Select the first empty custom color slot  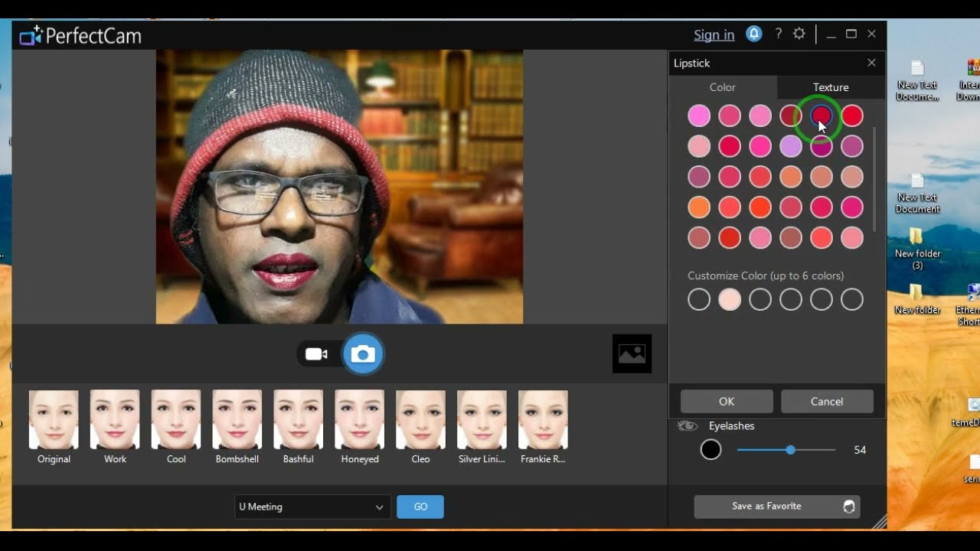(x=699, y=300)
